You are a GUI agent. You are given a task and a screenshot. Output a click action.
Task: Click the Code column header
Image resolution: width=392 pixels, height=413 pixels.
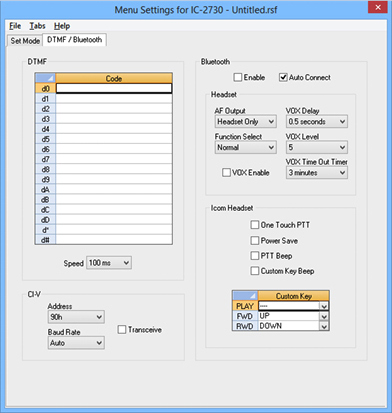[x=114, y=78]
